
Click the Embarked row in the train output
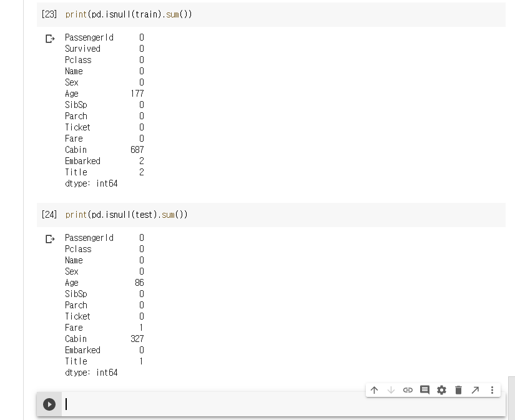[x=104, y=161]
